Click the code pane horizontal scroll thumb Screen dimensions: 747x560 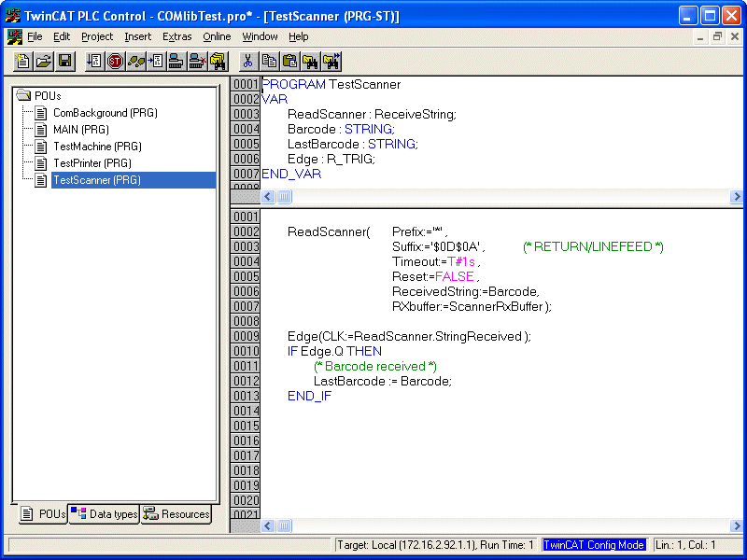point(284,525)
